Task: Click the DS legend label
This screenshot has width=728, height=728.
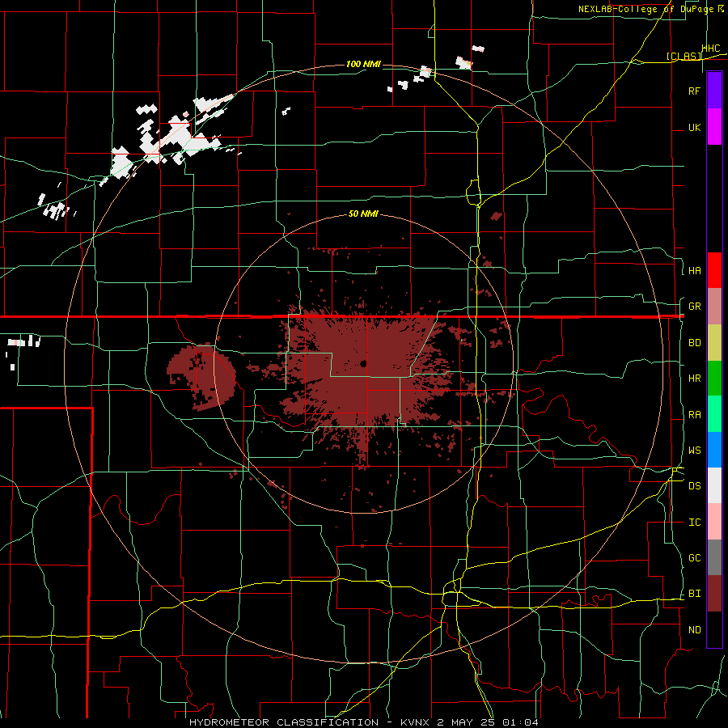Action: click(694, 486)
